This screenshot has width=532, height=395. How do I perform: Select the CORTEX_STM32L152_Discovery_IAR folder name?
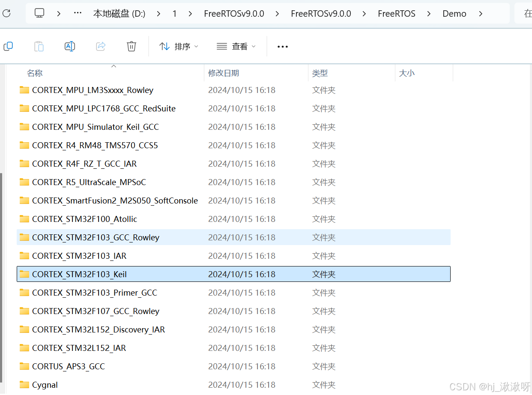tap(99, 329)
